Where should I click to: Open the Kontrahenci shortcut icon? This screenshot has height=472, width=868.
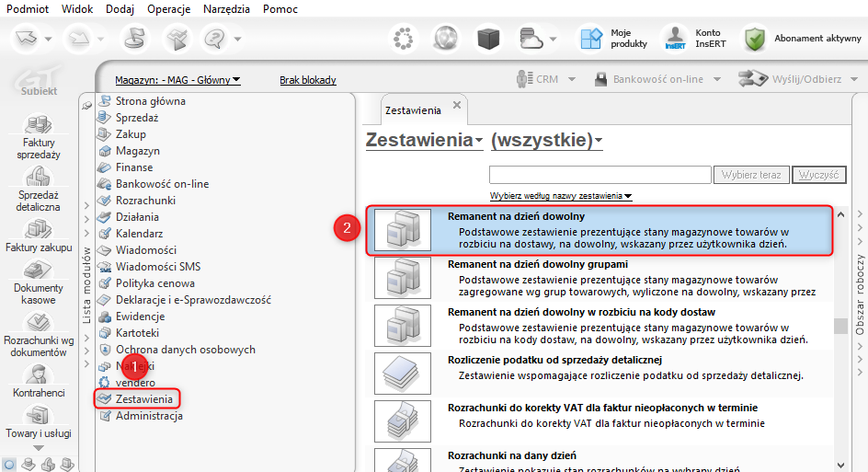pyautogui.click(x=39, y=374)
